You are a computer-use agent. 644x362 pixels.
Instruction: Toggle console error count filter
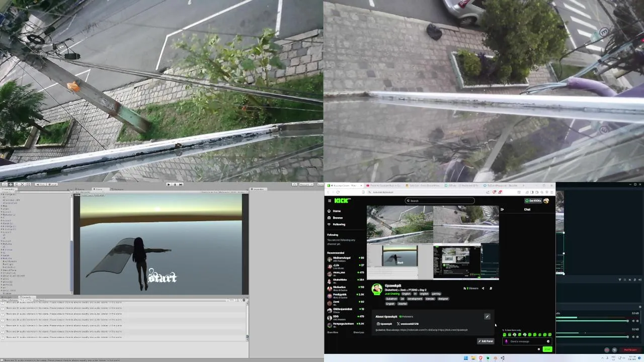(245, 300)
